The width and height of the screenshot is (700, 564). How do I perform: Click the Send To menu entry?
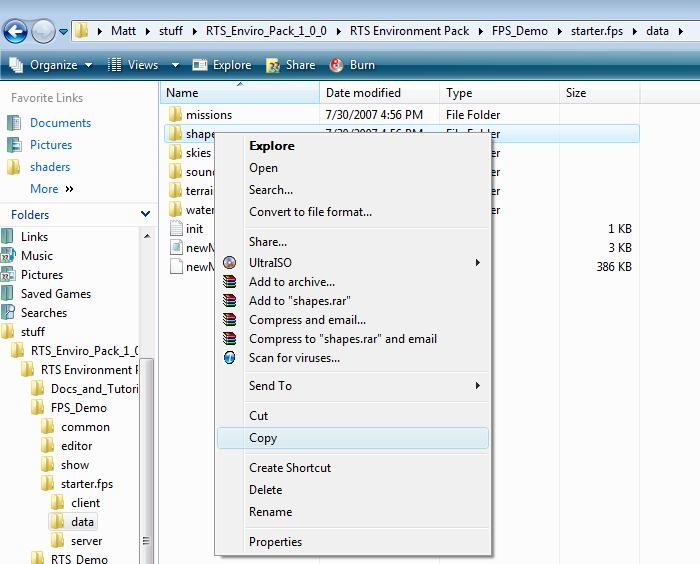(x=270, y=386)
